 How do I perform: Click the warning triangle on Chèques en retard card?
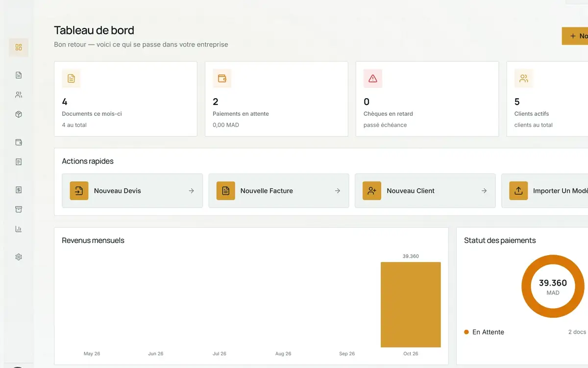click(x=373, y=79)
